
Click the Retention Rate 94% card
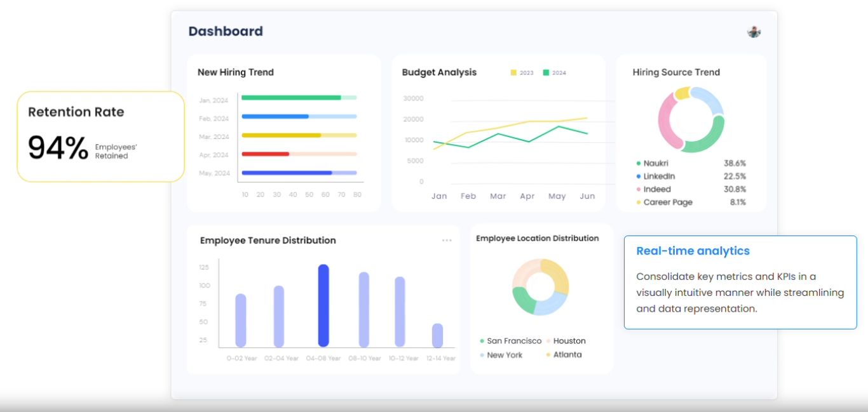pyautogui.click(x=100, y=136)
